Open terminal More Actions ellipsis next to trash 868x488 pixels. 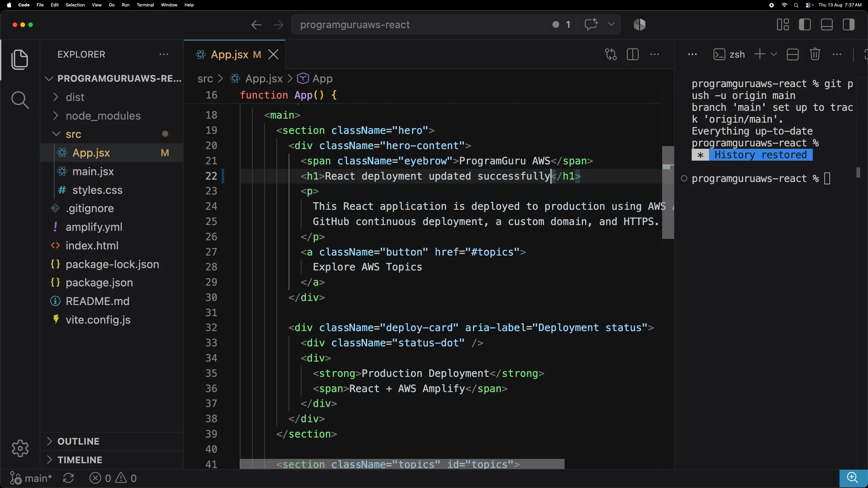pos(837,55)
